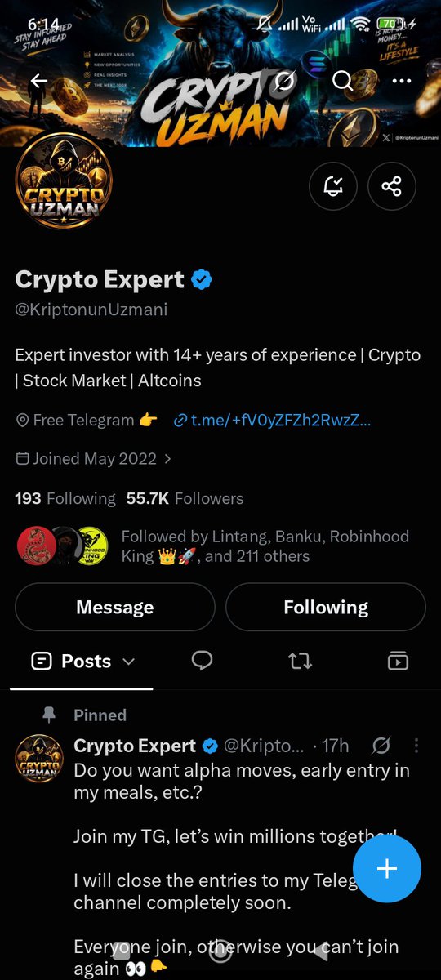Open the three-dot more options menu in the header

401,81
